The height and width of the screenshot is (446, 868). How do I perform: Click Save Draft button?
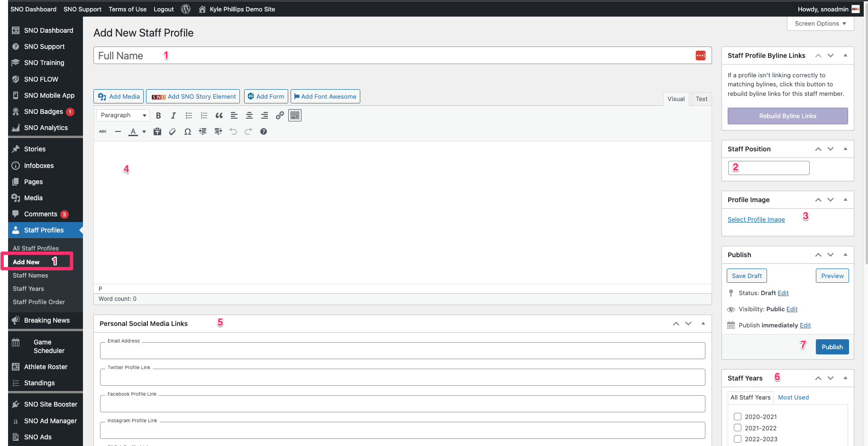(747, 276)
